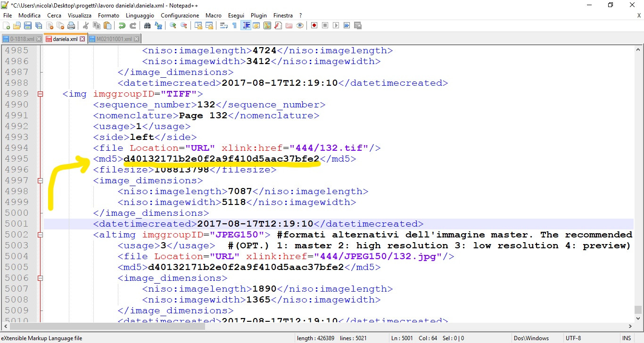Open user defined language icon

click(256, 25)
